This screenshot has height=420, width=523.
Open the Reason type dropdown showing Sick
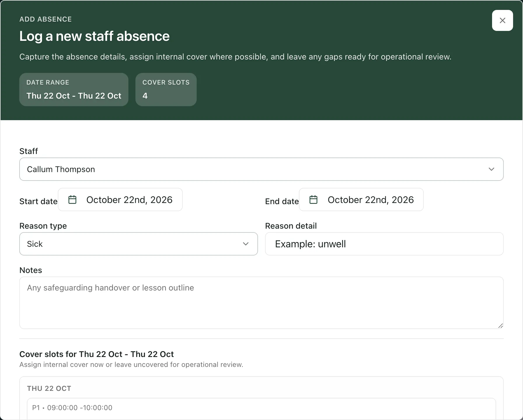pos(139,244)
